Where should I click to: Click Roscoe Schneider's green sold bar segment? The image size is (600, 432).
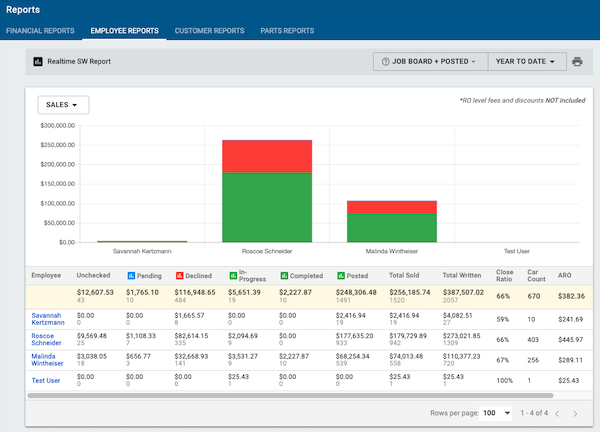pos(267,207)
